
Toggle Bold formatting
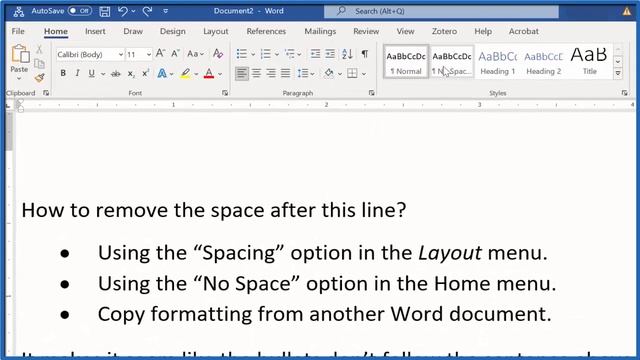[x=63, y=73]
